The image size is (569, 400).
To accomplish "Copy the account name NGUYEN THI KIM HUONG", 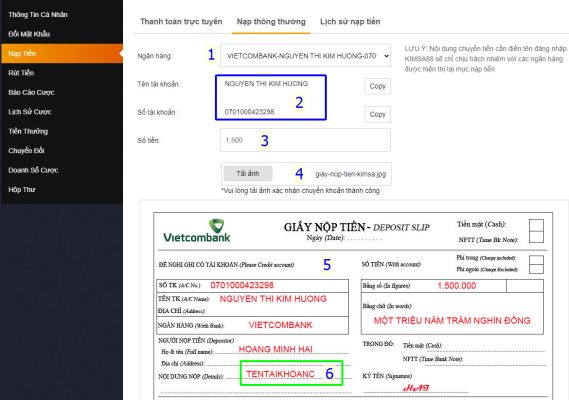I will click(377, 86).
